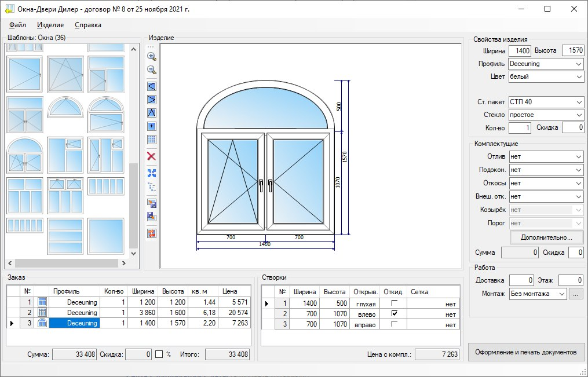The height and width of the screenshot is (377, 588).
Task: Click the zoom in magnifier icon
Action: pyautogui.click(x=152, y=56)
